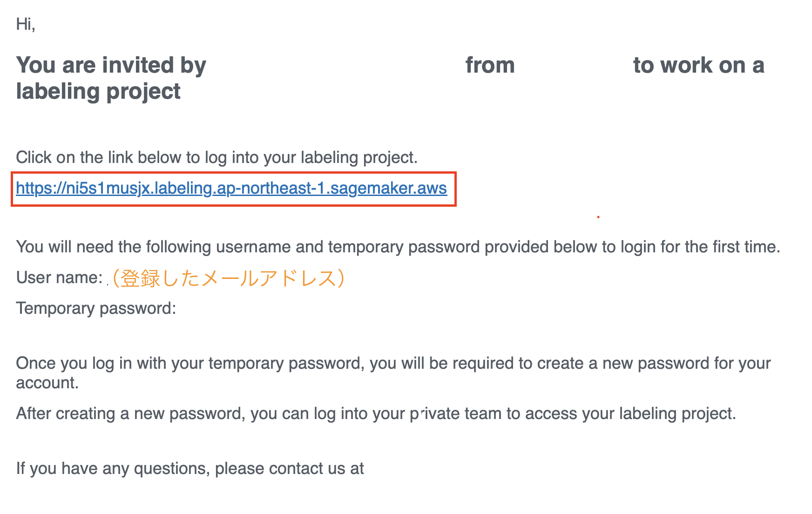Select the 'Temporary password:' label

point(96,309)
